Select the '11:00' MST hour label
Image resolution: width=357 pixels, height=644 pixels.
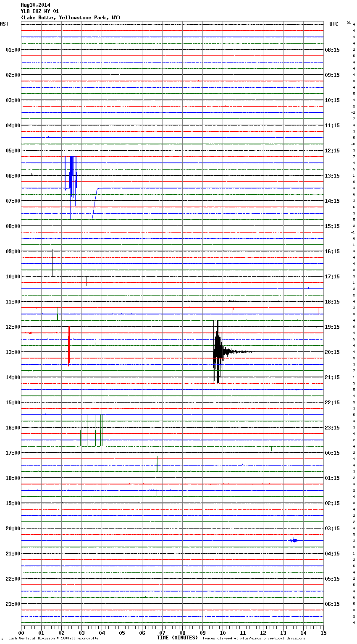coord(13,302)
